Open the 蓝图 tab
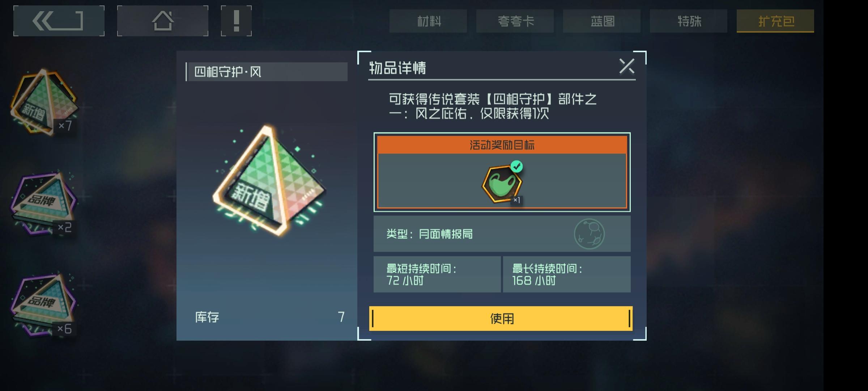Viewport: 868px width, 391px height. tap(602, 21)
